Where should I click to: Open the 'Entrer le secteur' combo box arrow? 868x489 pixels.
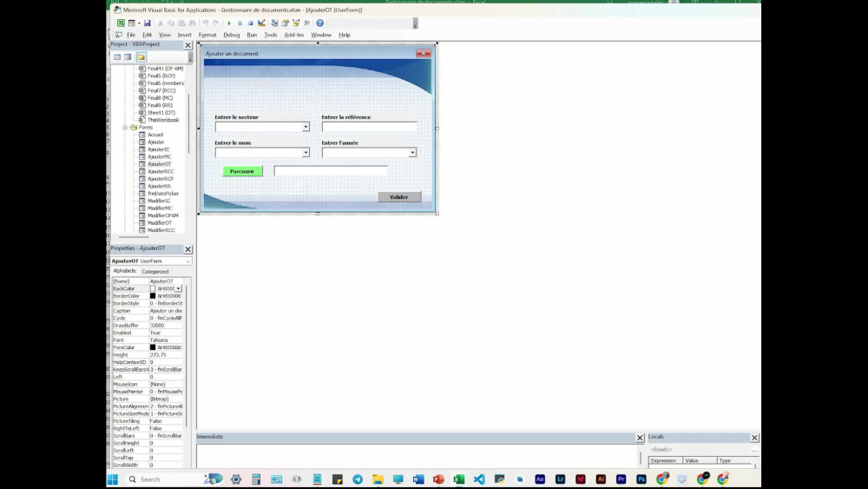tap(306, 127)
